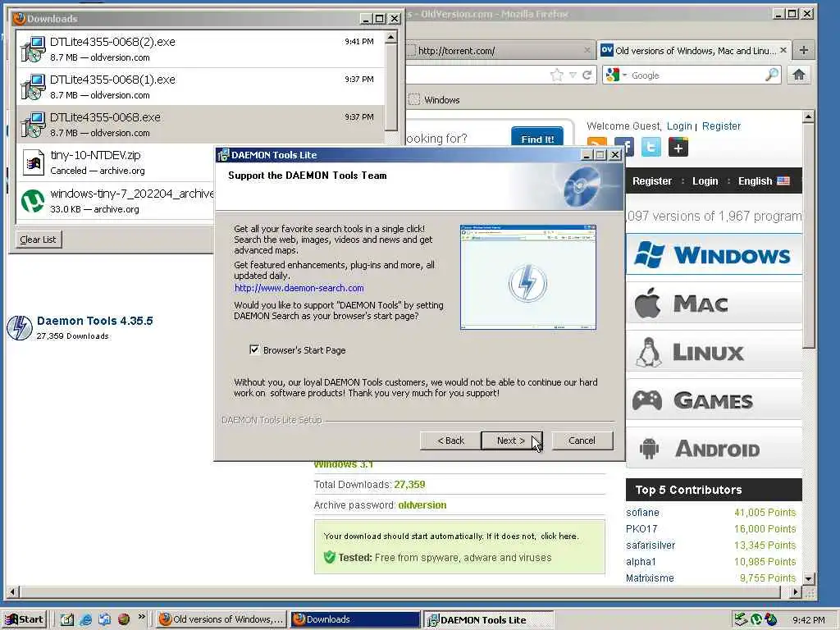Click Login in the dark nav bar
The width and height of the screenshot is (840, 630).
pos(705,181)
